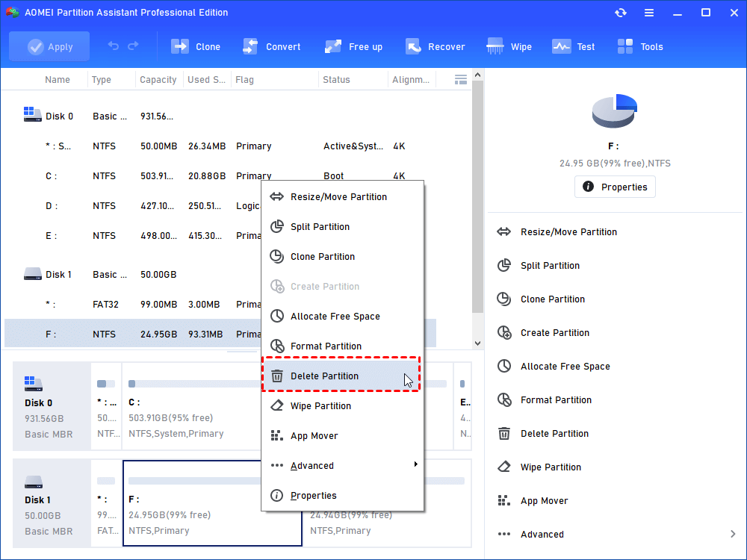Choose Format Partition in context menu

click(343, 346)
